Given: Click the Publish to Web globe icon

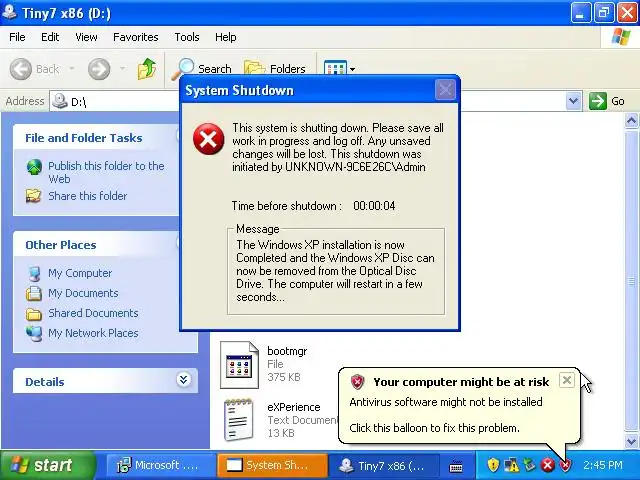Looking at the screenshot, I should click(x=34, y=167).
